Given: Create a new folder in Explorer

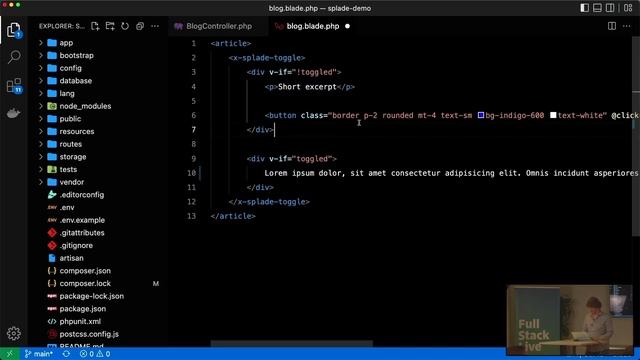Looking at the screenshot, I should 110,26.
